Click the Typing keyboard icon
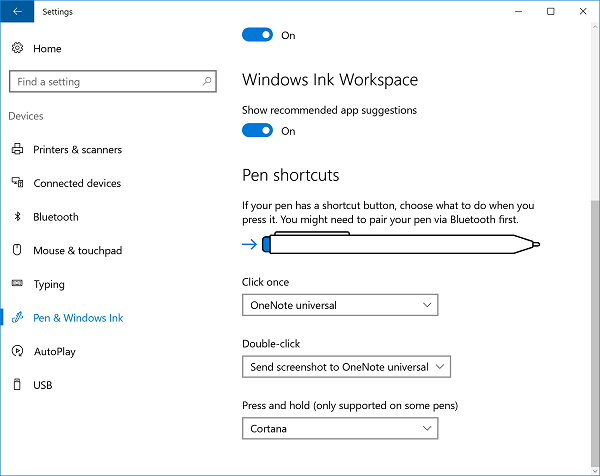The image size is (600, 476). click(x=17, y=284)
